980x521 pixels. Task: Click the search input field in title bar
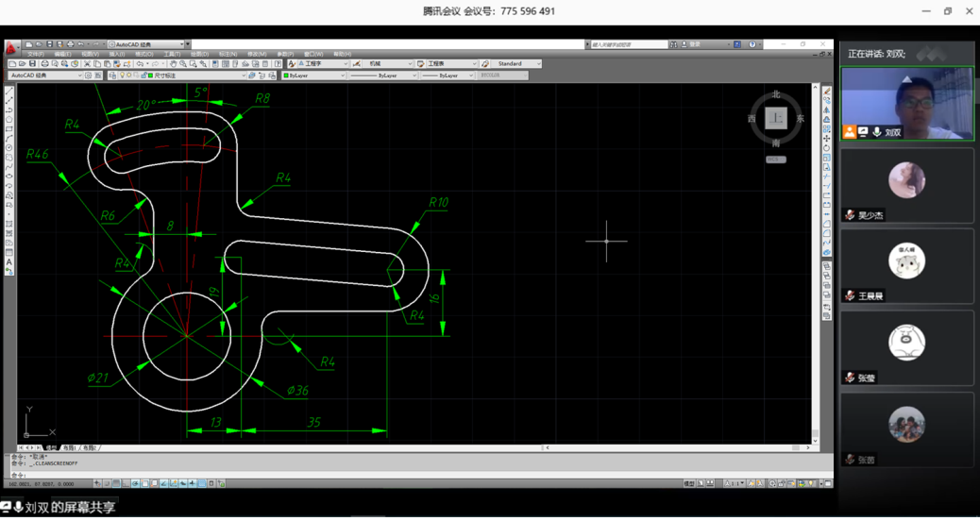coord(628,44)
